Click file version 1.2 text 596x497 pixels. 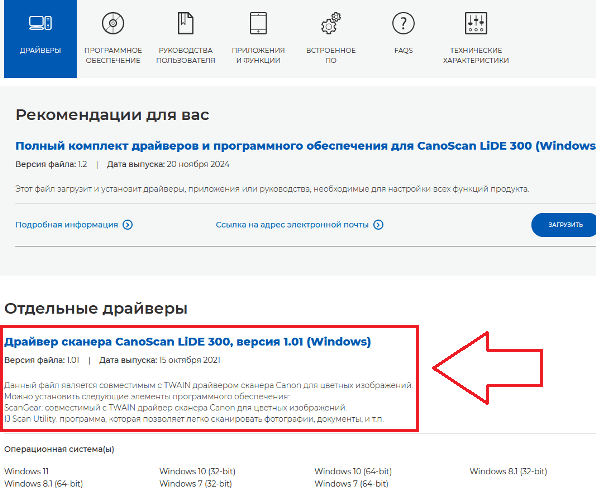pos(51,164)
